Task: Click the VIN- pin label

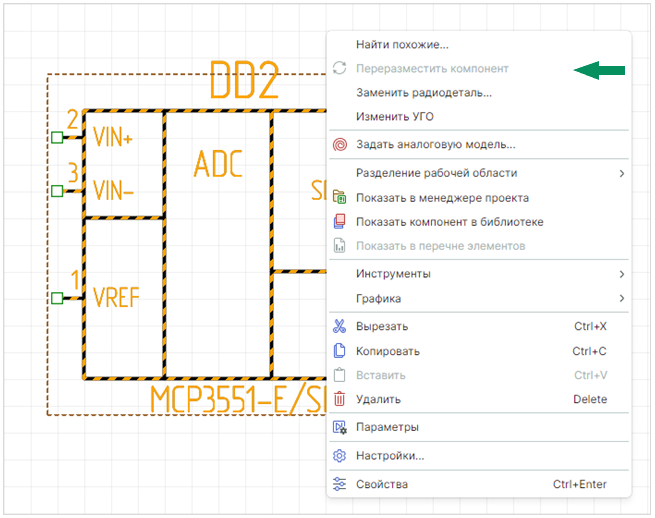Action: click(x=113, y=190)
